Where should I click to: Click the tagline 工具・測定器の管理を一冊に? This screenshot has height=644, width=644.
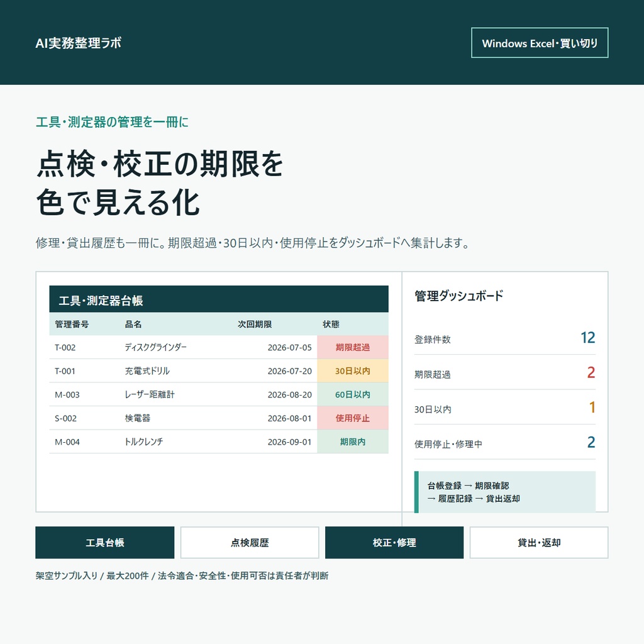pyautogui.click(x=112, y=122)
